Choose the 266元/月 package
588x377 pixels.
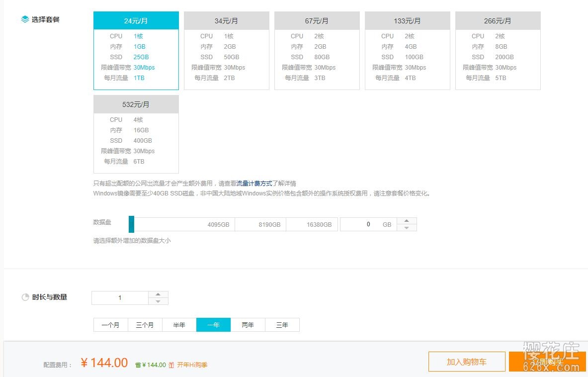498,51
